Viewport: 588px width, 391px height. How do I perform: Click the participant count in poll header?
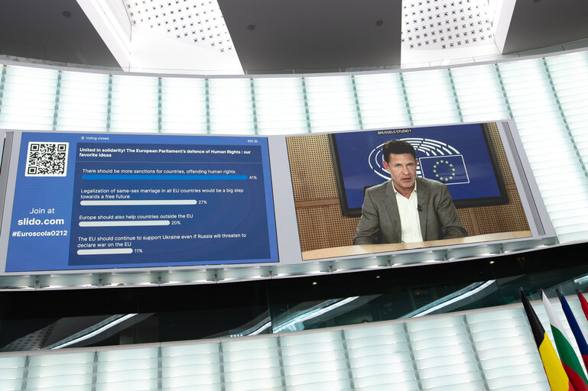point(252,141)
